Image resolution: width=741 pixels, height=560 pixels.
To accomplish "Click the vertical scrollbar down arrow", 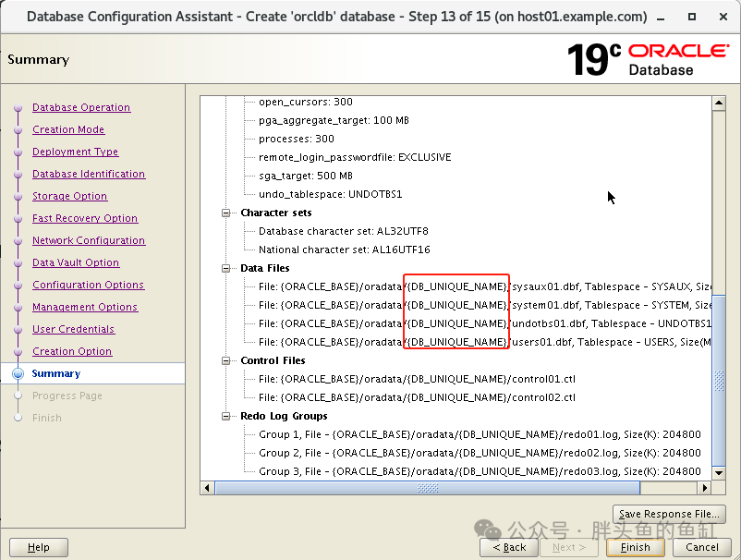I will click(x=719, y=472).
